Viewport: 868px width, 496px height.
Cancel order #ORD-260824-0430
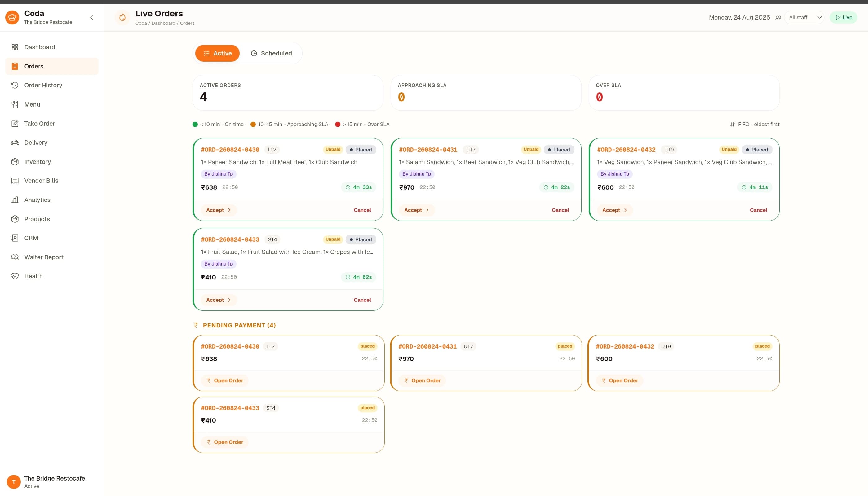pyautogui.click(x=362, y=210)
